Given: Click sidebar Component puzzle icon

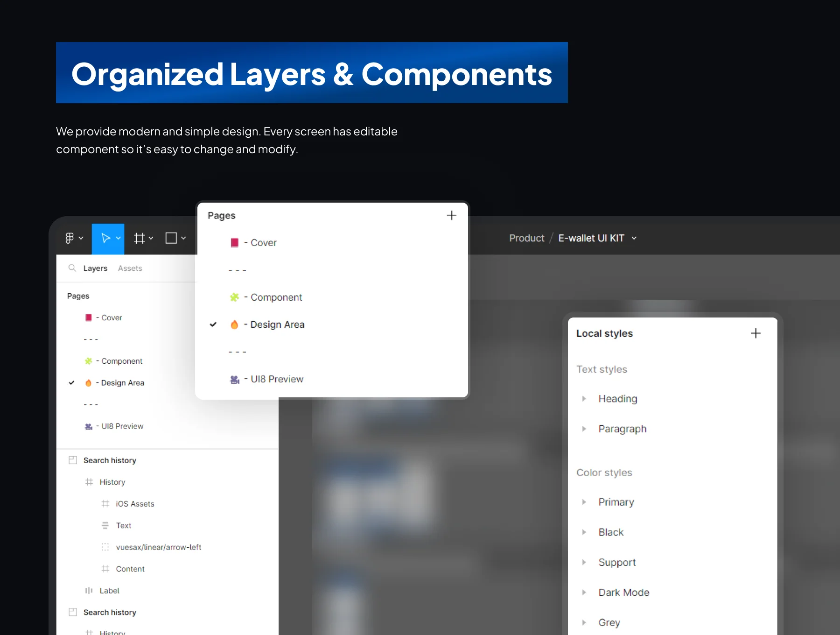Looking at the screenshot, I should pyautogui.click(x=89, y=361).
